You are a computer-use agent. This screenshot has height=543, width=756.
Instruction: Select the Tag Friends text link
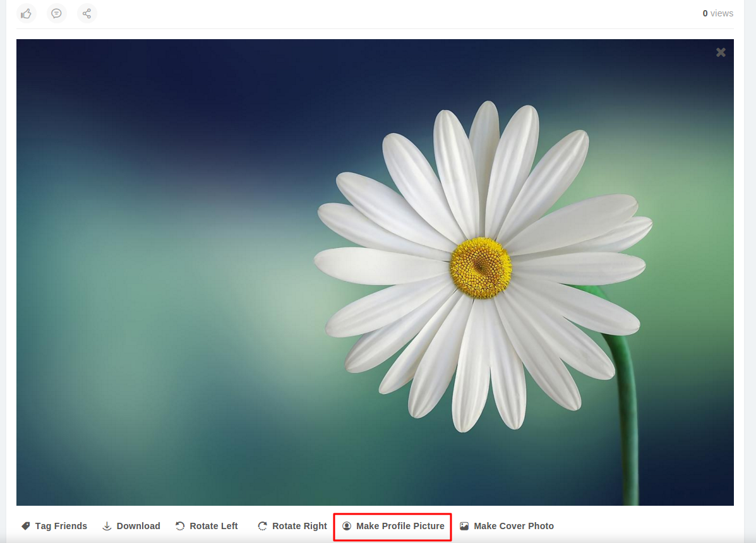61,526
